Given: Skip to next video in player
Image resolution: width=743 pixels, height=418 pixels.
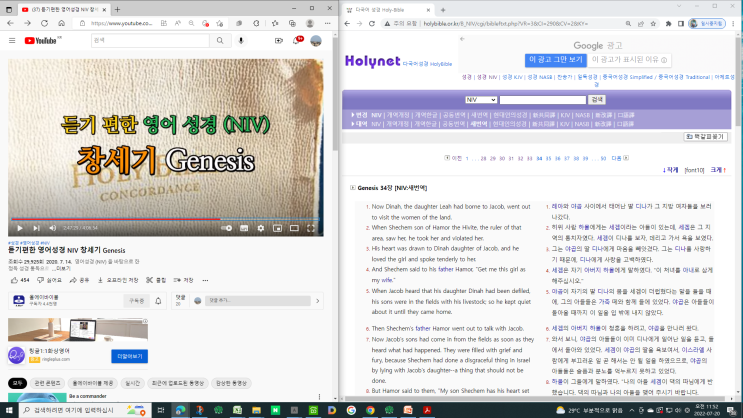Looking at the screenshot, I should [36, 228].
